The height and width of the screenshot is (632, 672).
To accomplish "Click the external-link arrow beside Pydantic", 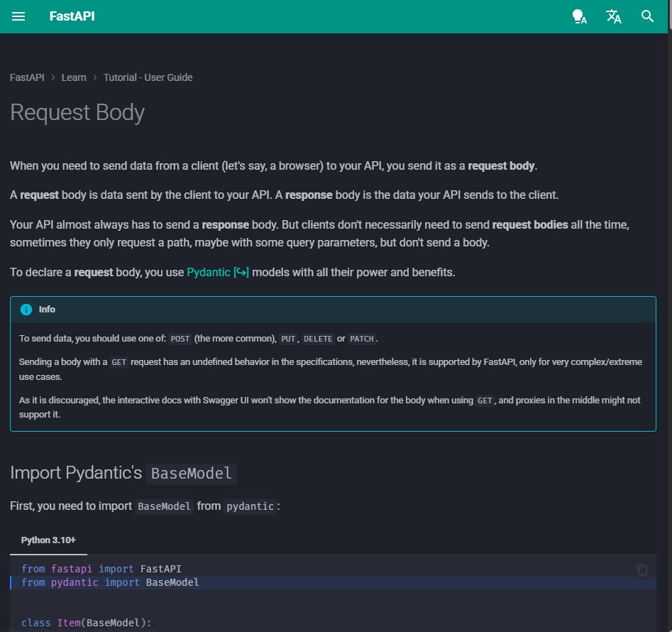I will point(241,272).
